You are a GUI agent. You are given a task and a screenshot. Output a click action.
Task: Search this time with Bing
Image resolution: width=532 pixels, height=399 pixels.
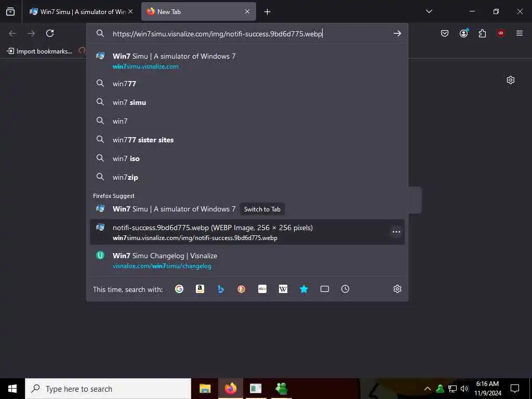[220, 289]
